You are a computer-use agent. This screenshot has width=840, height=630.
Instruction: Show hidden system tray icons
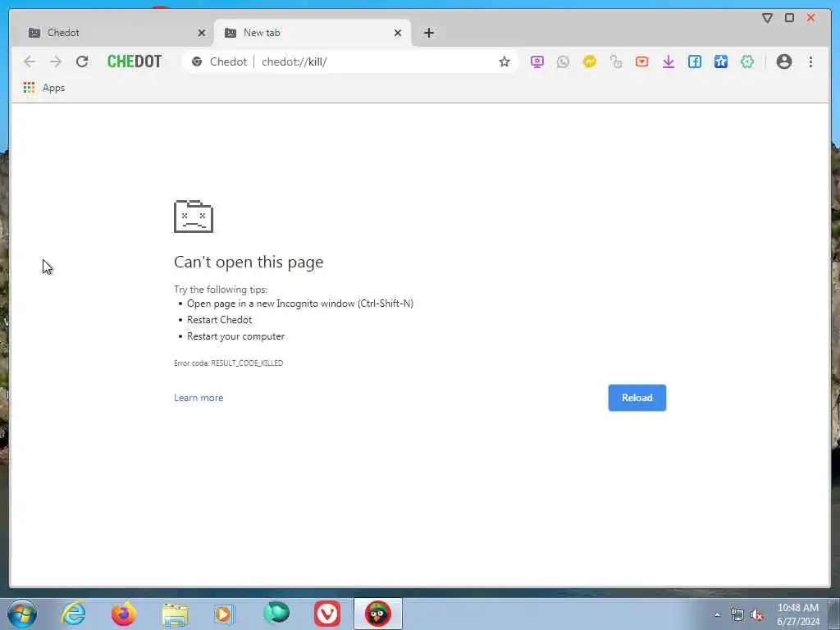pyautogui.click(x=717, y=615)
